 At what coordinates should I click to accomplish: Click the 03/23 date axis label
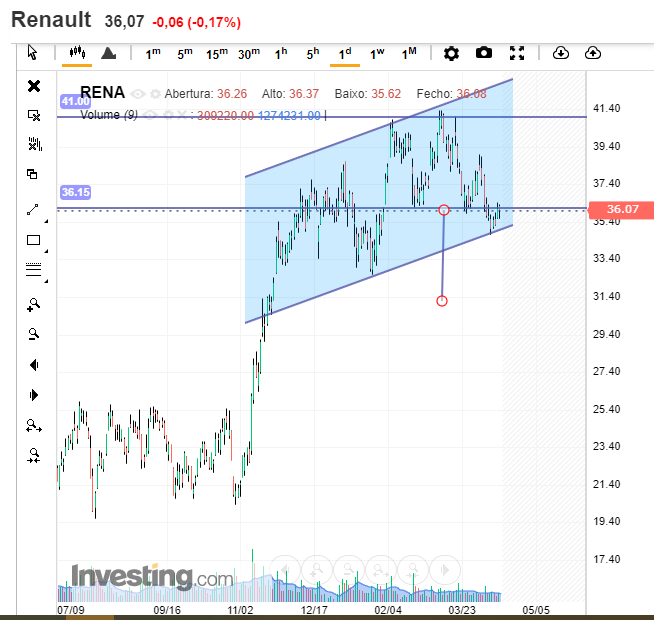coord(462,610)
